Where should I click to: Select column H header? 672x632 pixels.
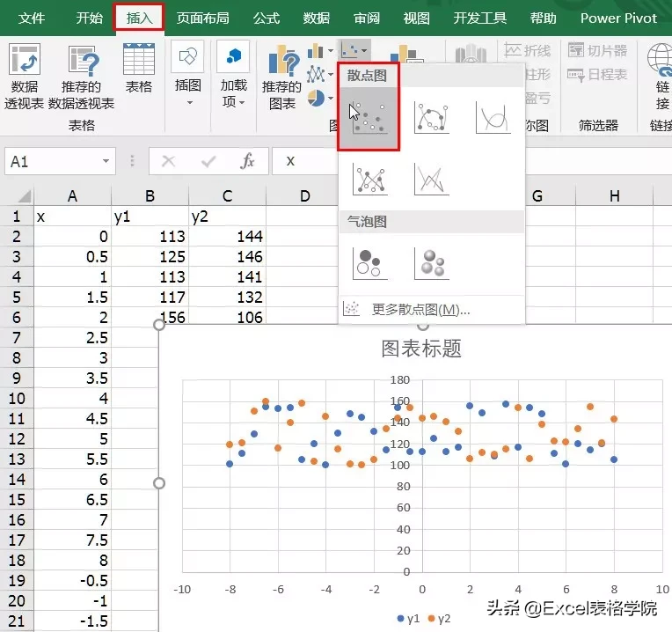pyautogui.click(x=615, y=196)
